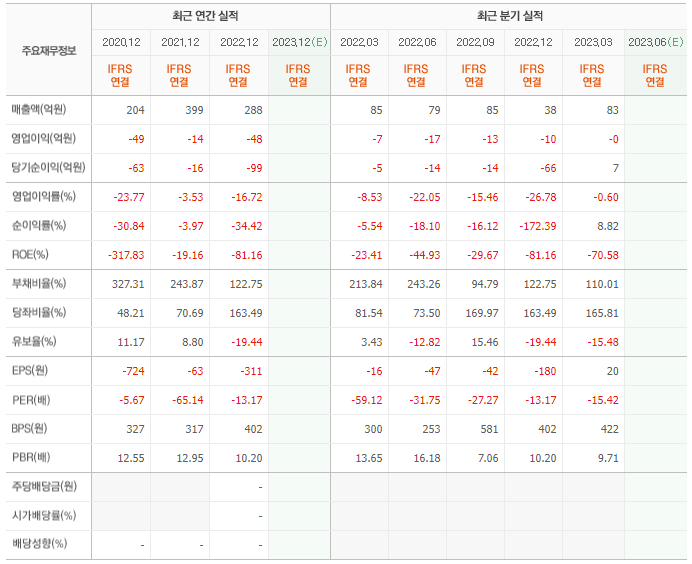
Task: Select net margin value -172.39
Action: click(x=538, y=226)
